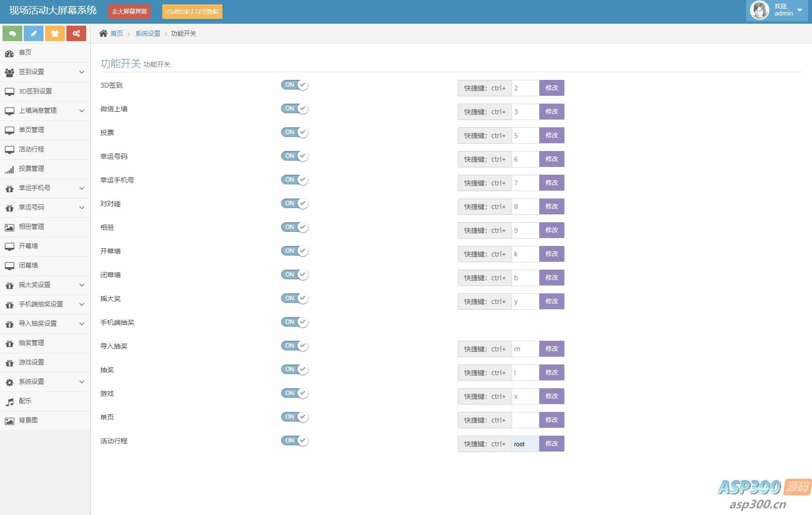Click the red 去大屏幕界面 button
This screenshot has width=812, height=515.
129,12
